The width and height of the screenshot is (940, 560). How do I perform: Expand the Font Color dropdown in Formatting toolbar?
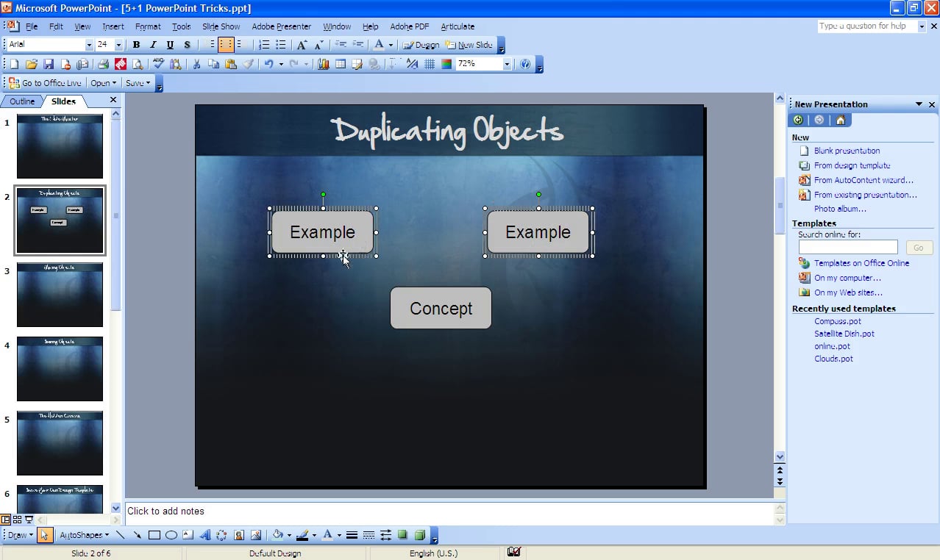(x=391, y=45)
